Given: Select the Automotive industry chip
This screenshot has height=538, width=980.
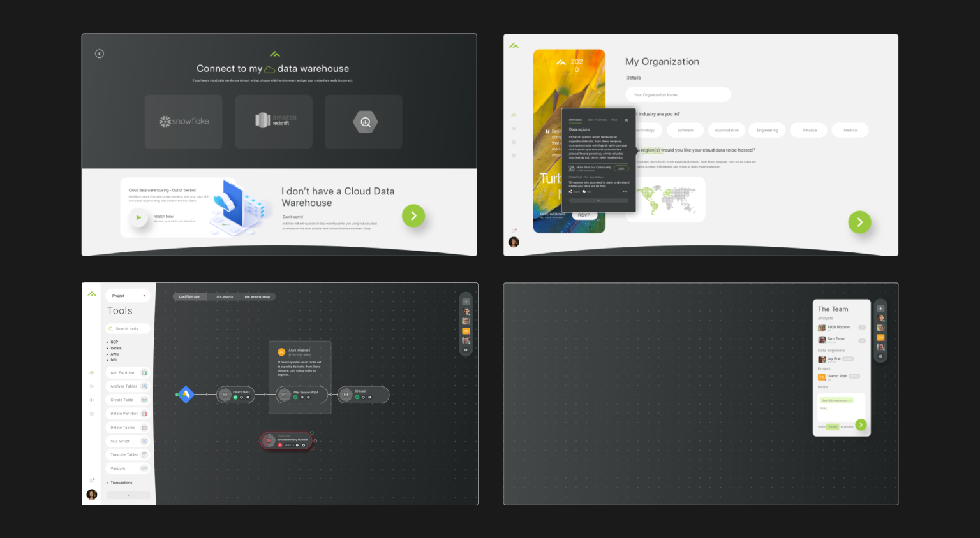Looking at the screenshot, I should pyautogui.click(x=727, y=130).
